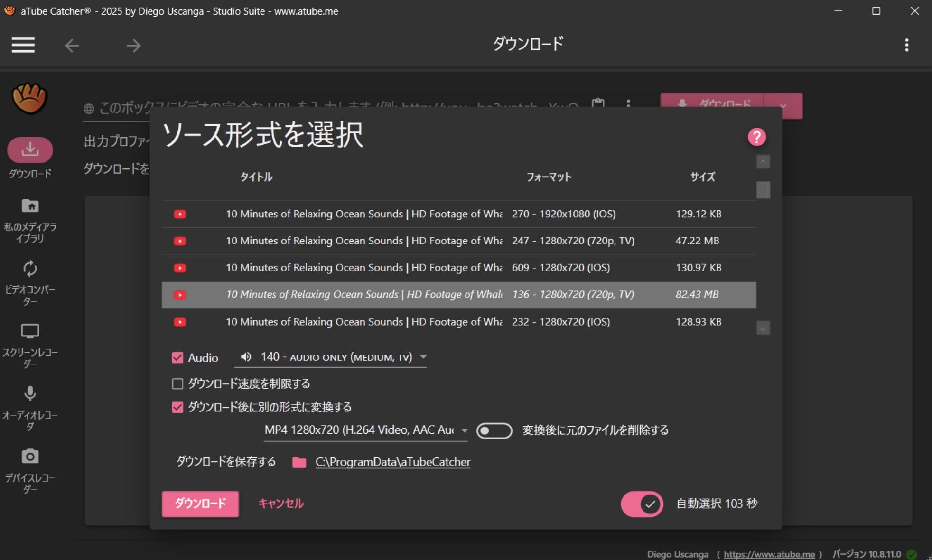
Task: Click the format list scroll-down arrow
Action: click(x=763, y=328)
